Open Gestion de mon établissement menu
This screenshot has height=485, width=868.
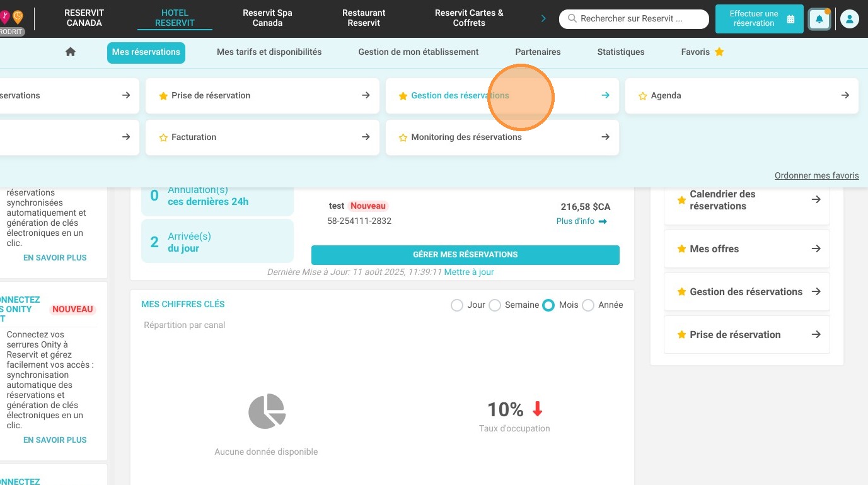coord(419,52)
